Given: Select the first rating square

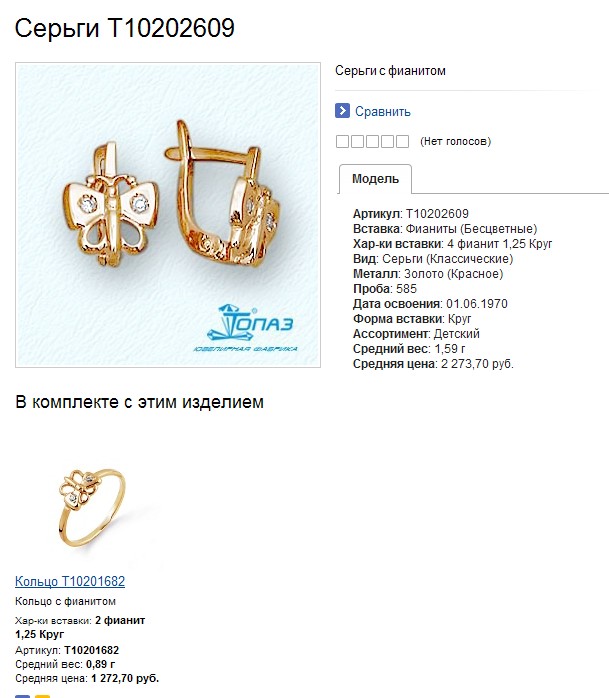Looking at the screenshot, I should pos(342,142).
